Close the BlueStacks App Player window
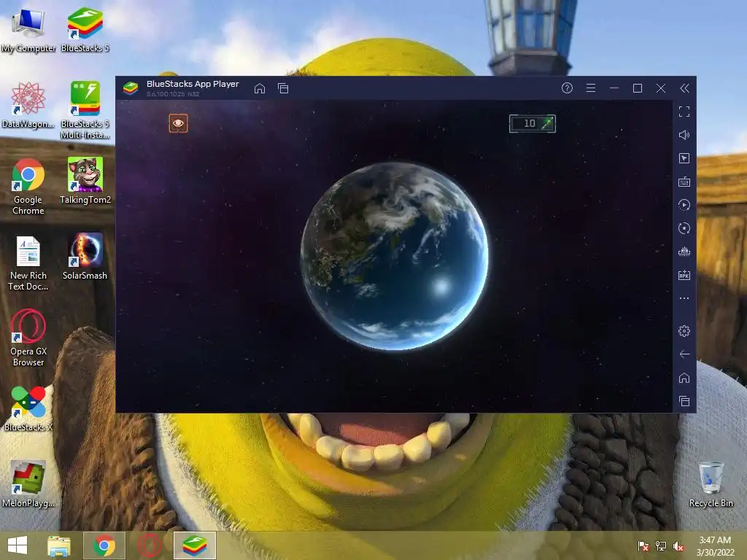 661,88
